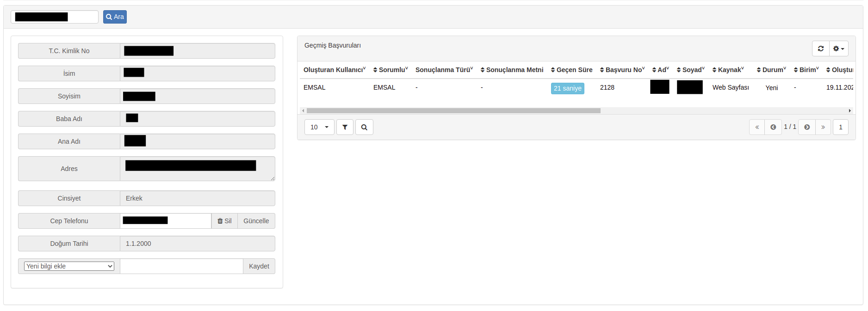Delete phone number with Sil button
868x311 pixels.
pos(224,221)
